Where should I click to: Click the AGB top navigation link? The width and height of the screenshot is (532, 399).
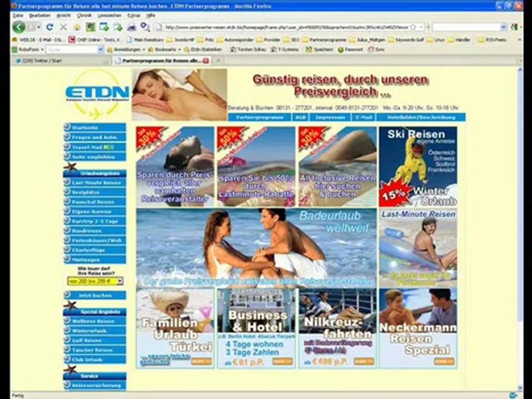coord(300,117)
